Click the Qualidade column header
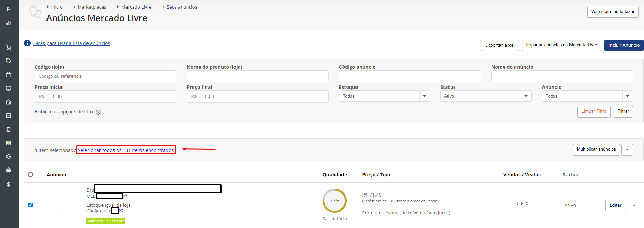Image resolution: width=644 pixels, height=228 pixels. pyautogui.click(x=335, y=175)
